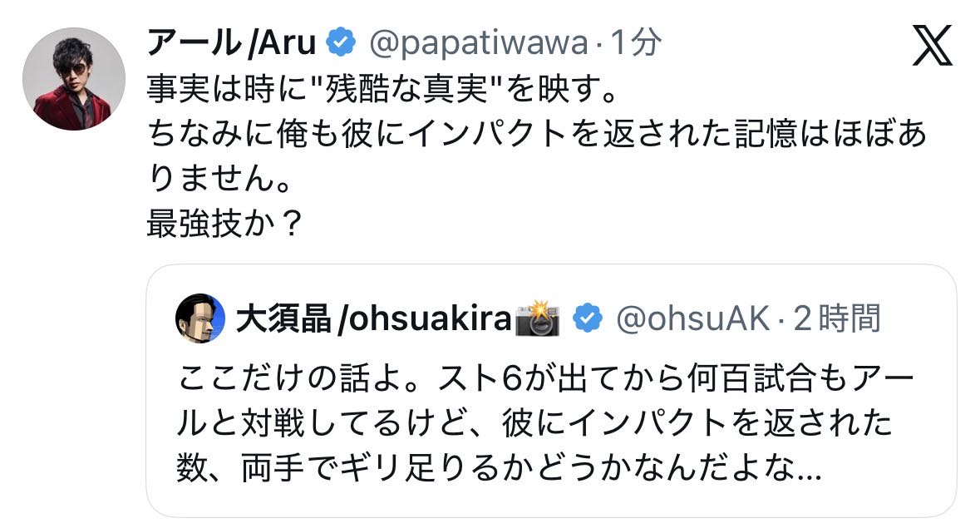Open 大須晶's small profile avatar
The image size is (980, 528).
[x=200, y=318]
